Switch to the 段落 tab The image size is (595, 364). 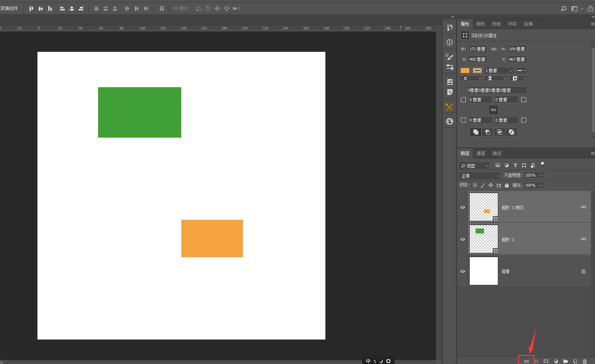point(528,24)
